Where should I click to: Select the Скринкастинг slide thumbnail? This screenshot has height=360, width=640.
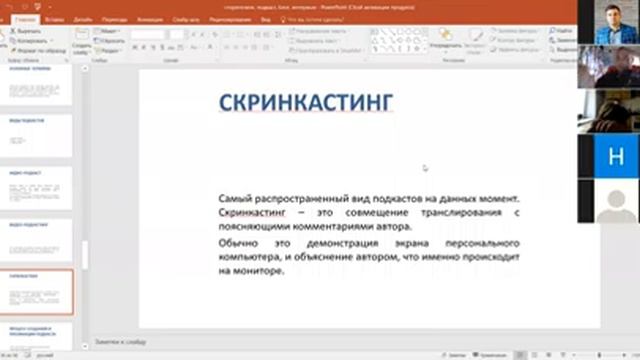[x=36, y=292]
